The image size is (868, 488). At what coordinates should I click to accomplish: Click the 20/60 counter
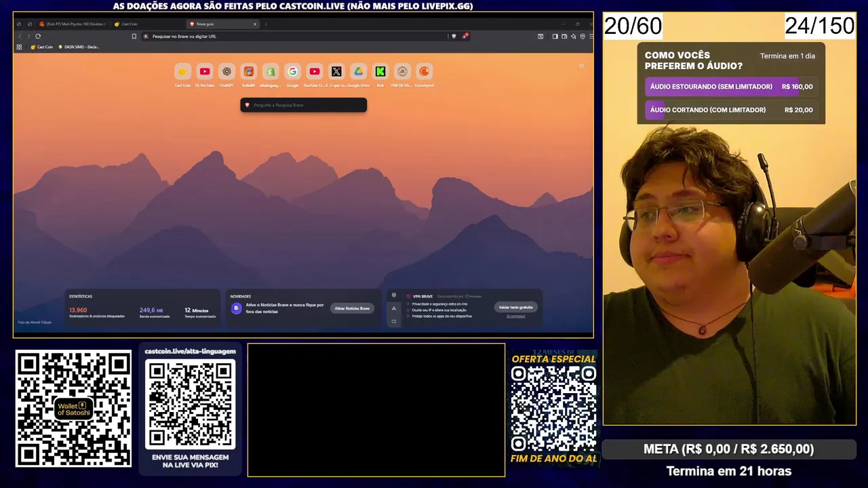point(633,26)
